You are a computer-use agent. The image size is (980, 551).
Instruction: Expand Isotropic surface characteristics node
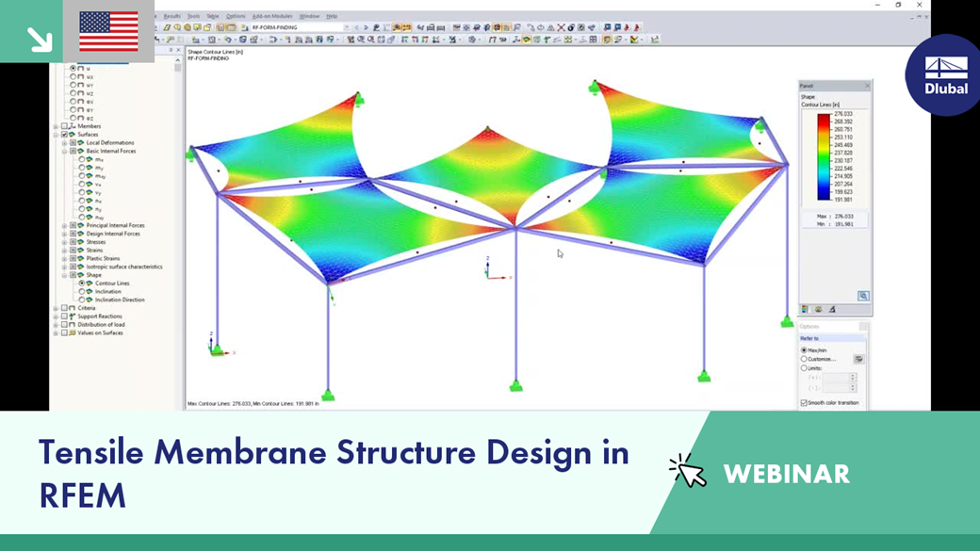click(x=64, y=267)
